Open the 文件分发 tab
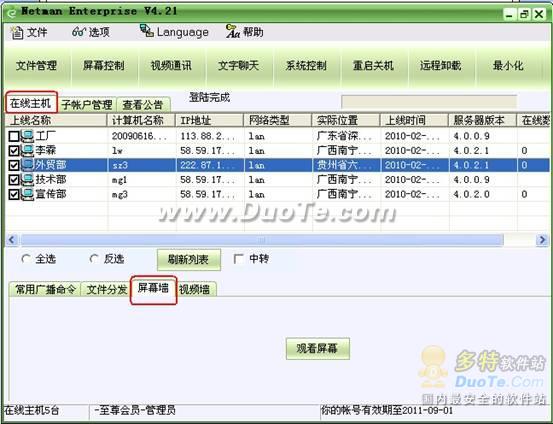This screenshot has height=424, width=553. [107, 289]
